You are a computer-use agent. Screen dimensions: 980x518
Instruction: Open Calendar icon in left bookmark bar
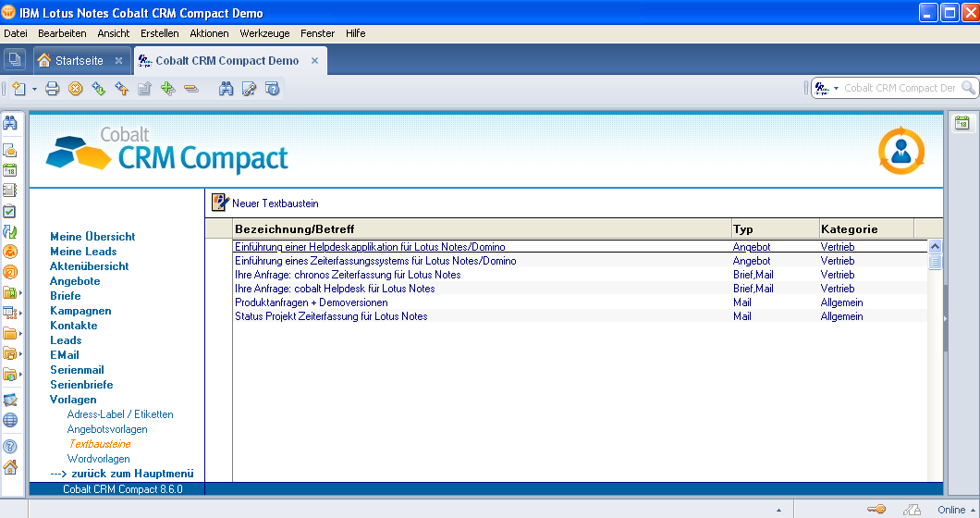click(x=10, y=170)
